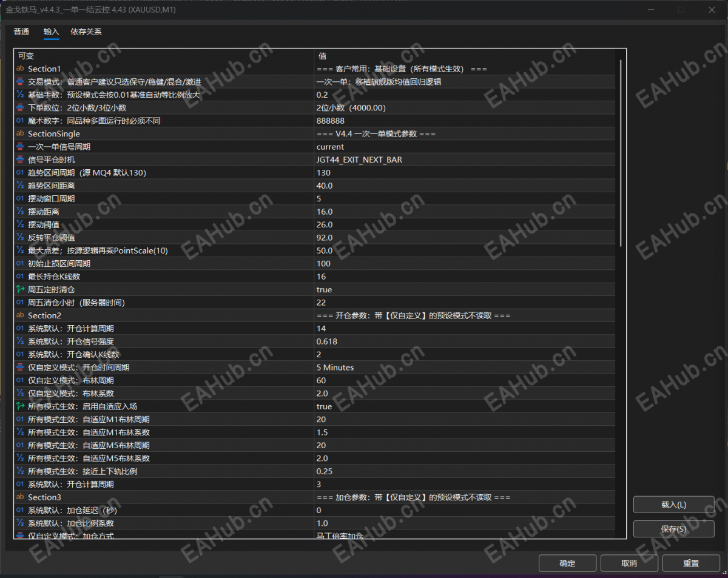The image size is (728, 578).
Task: Click the 取消 button
Action: coord(629,563)
